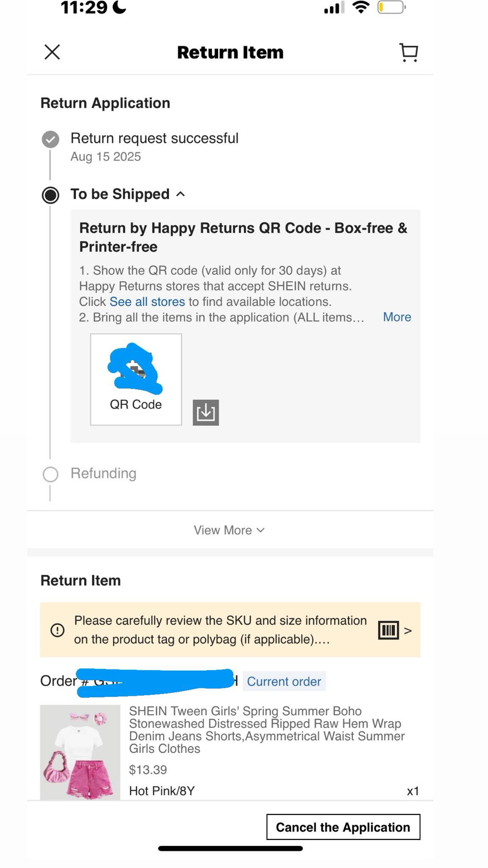Tap the Current order tag
The width and height of the screenshot is (488, 868).
pos(284,681)
